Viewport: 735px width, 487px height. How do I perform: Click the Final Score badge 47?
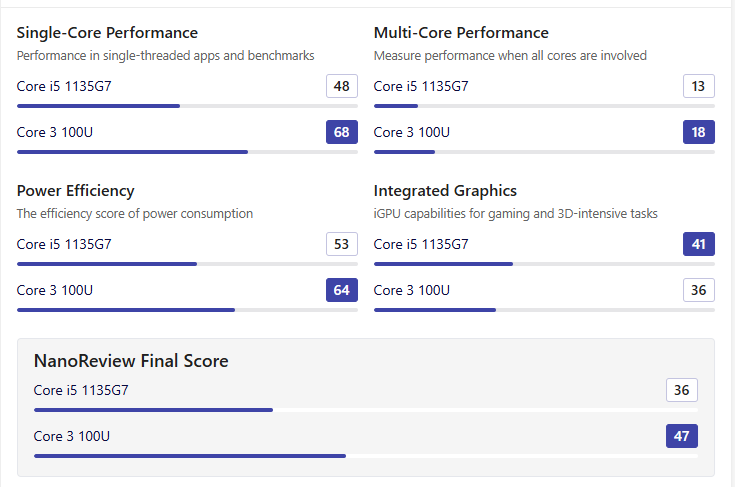pos(682,436)
